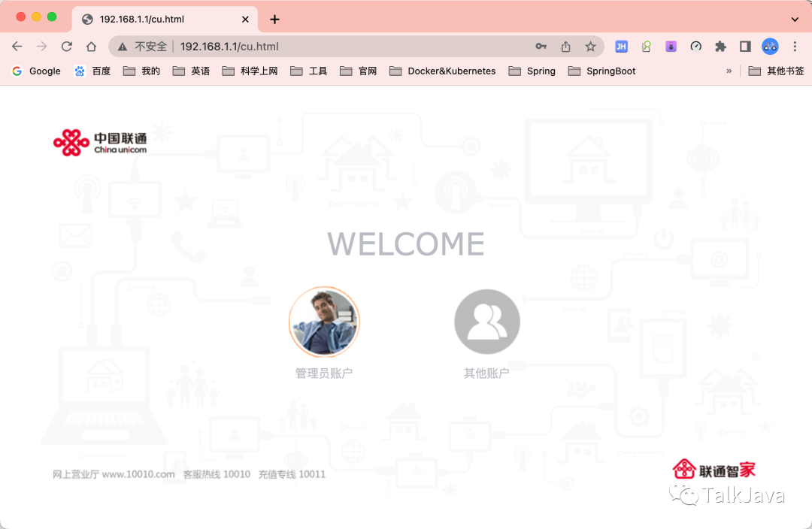Open a new browser tab
812x529 pixels.
click(x=274, y=19)
